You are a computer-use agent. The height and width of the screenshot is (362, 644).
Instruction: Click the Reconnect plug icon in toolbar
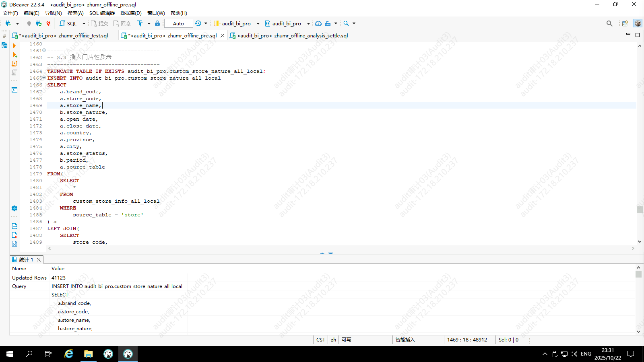pos(39,24)
